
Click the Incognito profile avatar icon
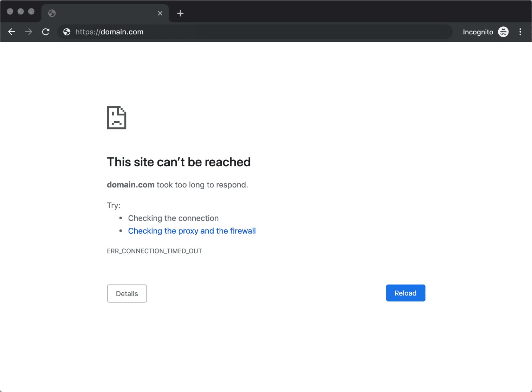click(503, 32)
